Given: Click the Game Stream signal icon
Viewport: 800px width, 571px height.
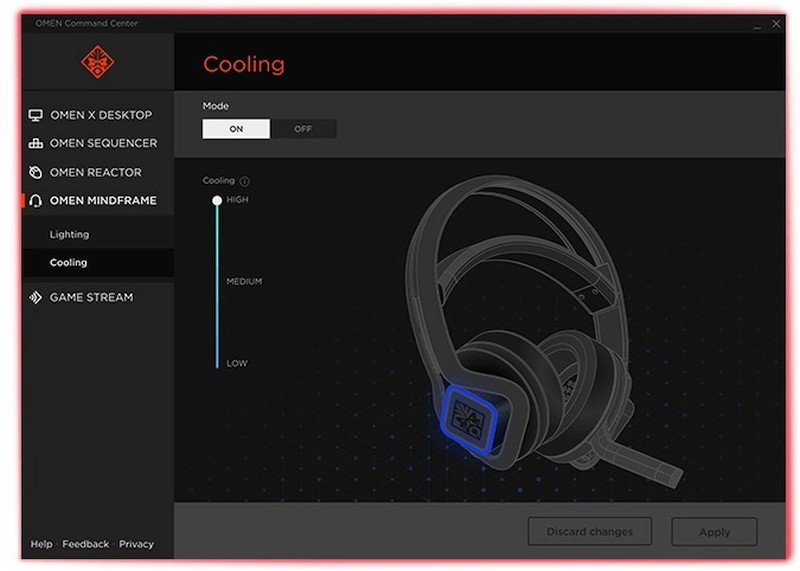Looking at the screenshot, I should [x=36, y=297].
